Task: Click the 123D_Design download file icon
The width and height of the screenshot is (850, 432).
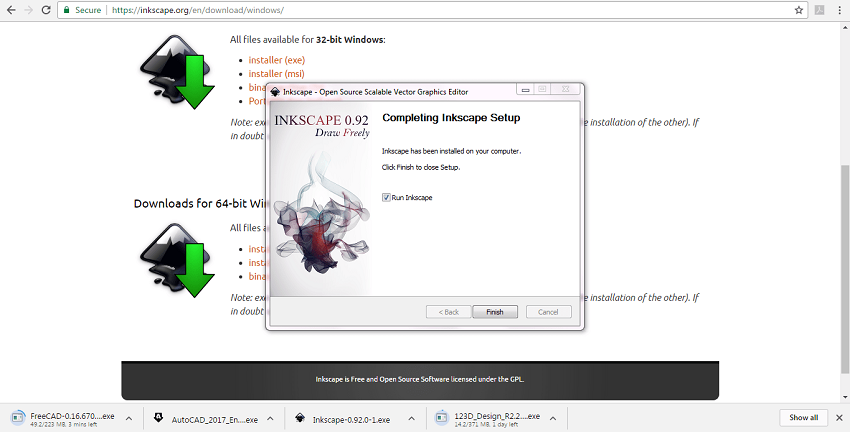Action: 441,417
